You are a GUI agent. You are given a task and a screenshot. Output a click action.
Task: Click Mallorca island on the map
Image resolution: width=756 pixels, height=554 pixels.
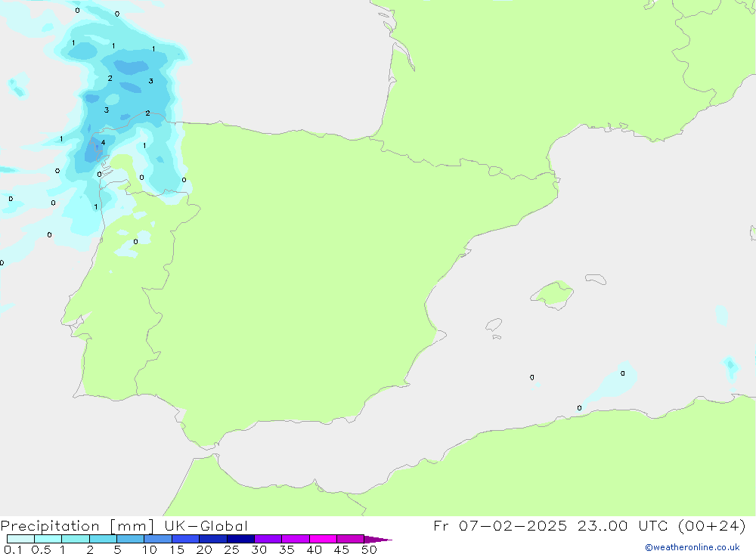(553, 294)
